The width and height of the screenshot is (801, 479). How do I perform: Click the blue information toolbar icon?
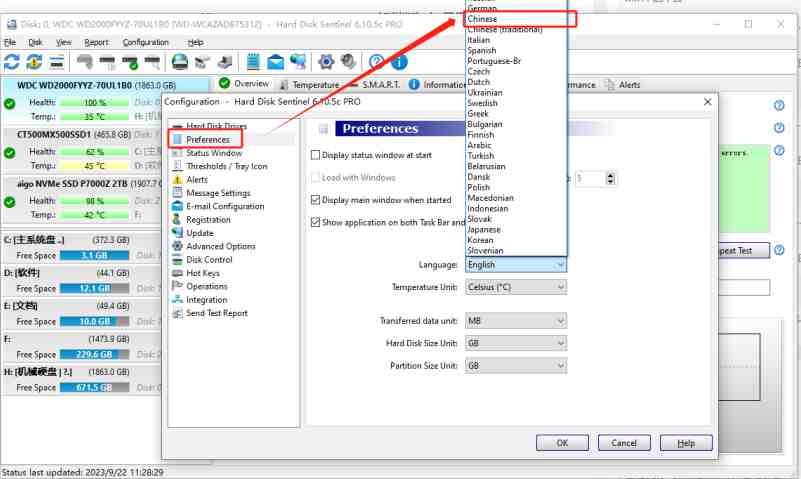pos(399,62)
